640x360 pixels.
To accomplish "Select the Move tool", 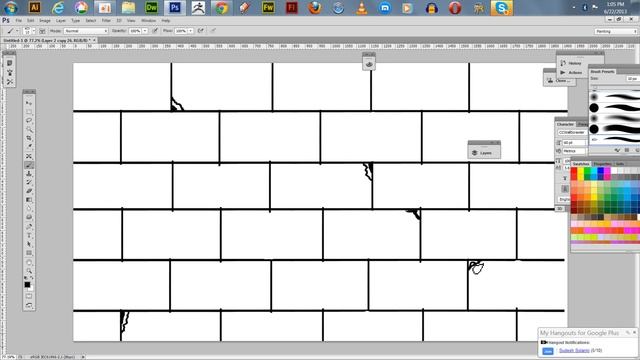I will (x=29, y=103).
